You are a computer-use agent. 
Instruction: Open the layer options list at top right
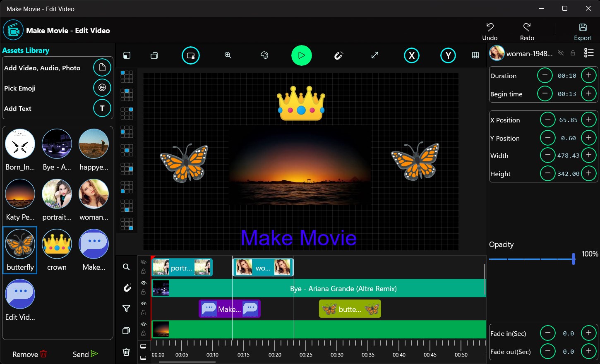point(589,53)
